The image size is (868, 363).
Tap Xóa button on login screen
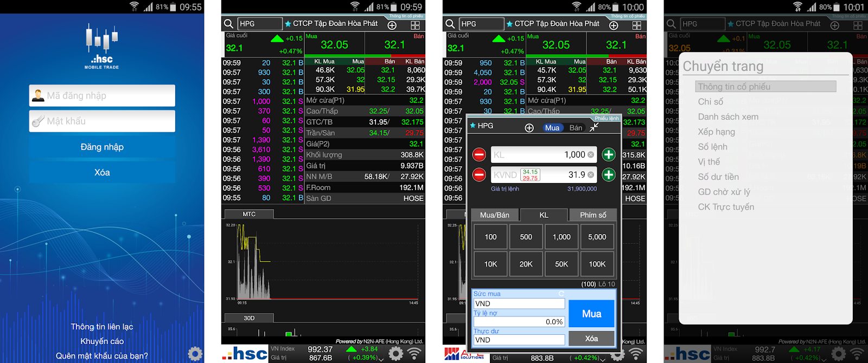102,172
